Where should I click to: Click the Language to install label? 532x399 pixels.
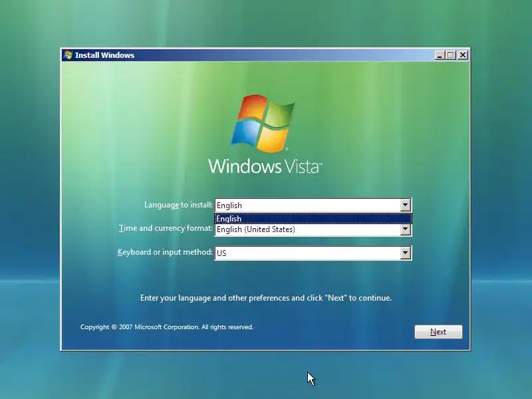178,205
